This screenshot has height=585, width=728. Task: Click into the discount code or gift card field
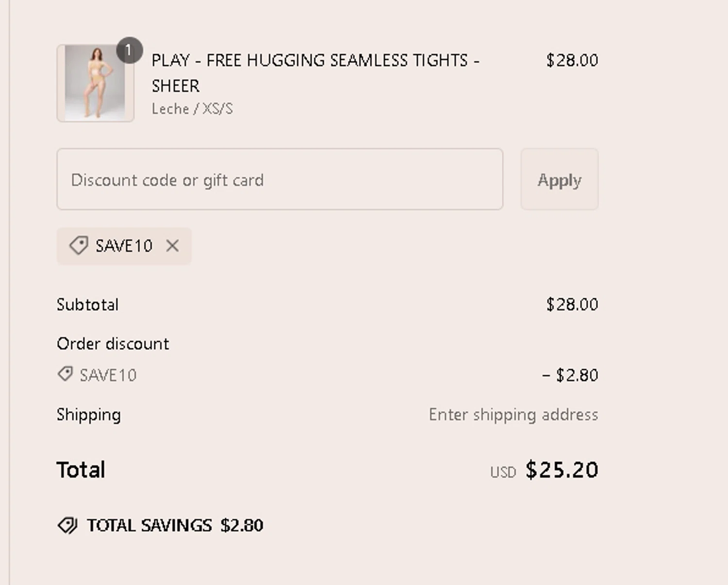point(280,179)
